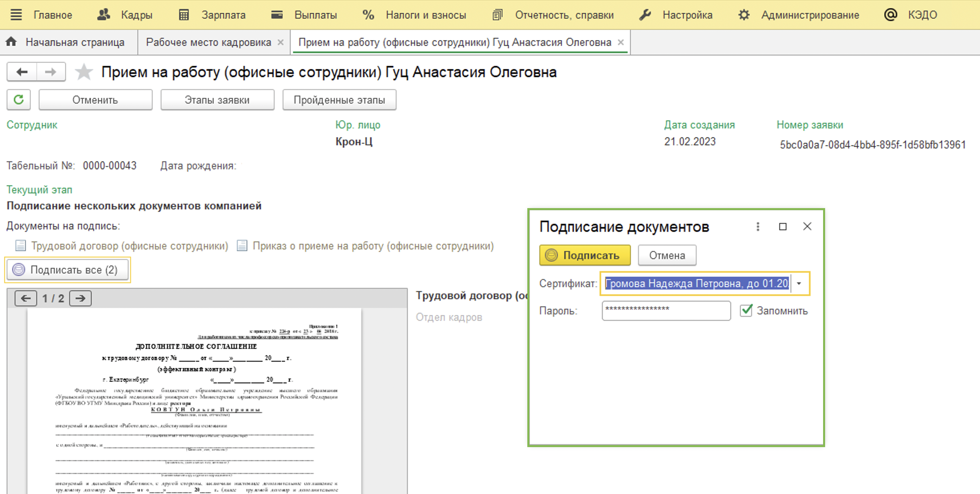
Task: Click the Отдел кадров label
Action: pyautogui.click(x=449, y=317)
